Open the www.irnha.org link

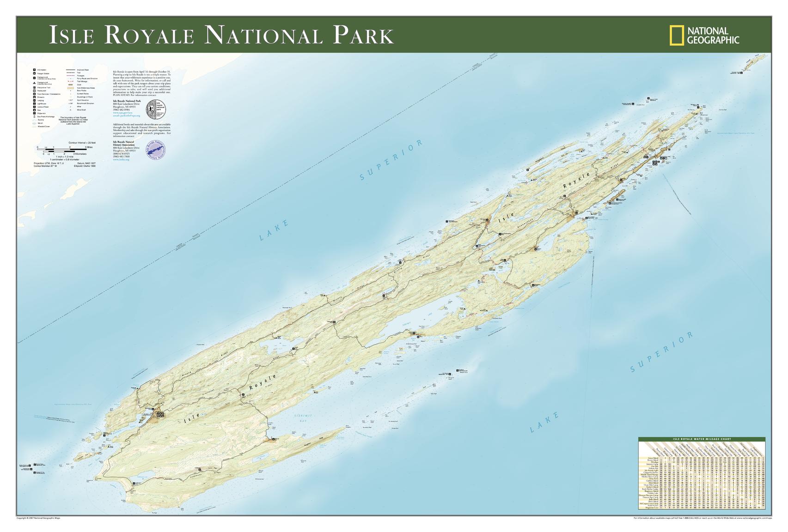tap(121, 159)
